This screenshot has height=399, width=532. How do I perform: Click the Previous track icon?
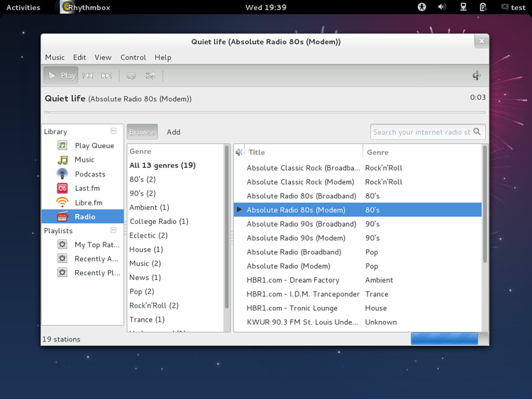pos(88,76)
